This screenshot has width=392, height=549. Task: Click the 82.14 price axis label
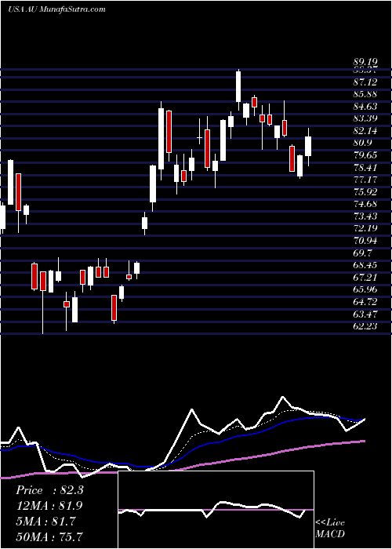click(365, 131)
